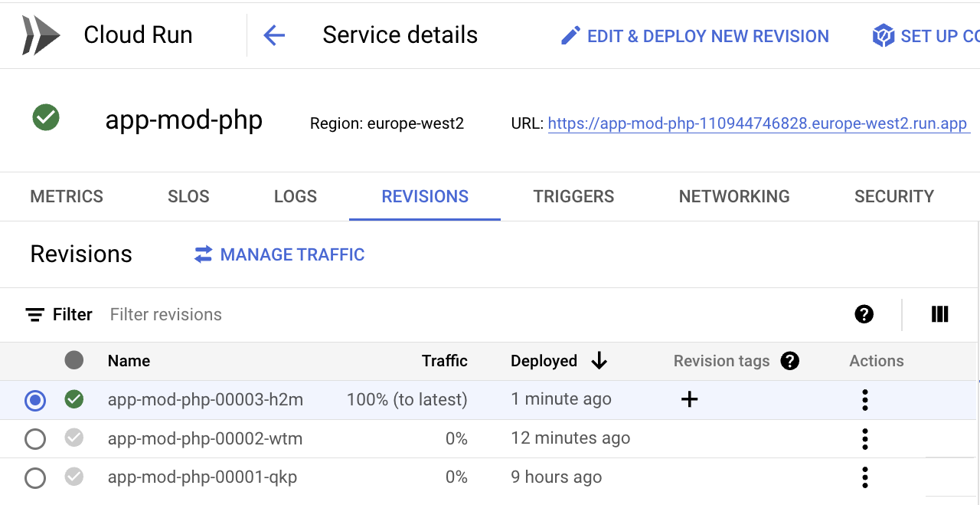Select the app-mod-php-00002-wtm revision radio button
Viewport: 980px width, 505px height.
tap(35, 439)
